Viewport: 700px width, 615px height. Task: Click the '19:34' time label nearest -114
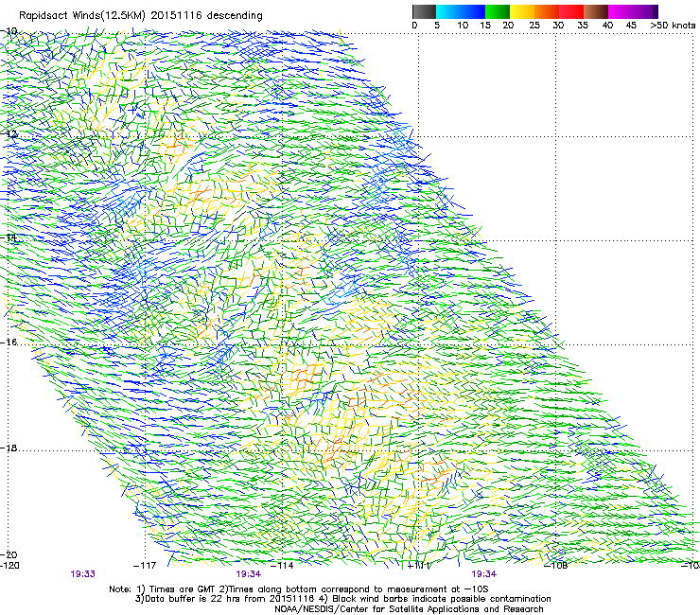click(x=249, y=574)
